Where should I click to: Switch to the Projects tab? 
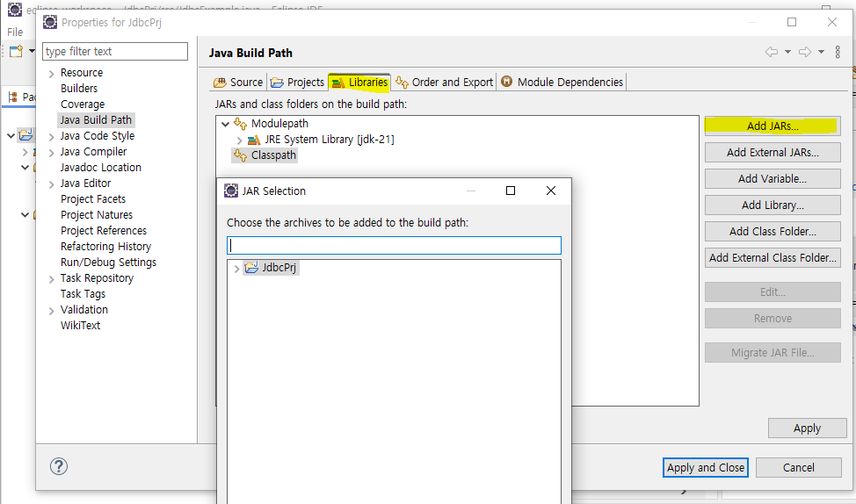(x=298, y=83)
